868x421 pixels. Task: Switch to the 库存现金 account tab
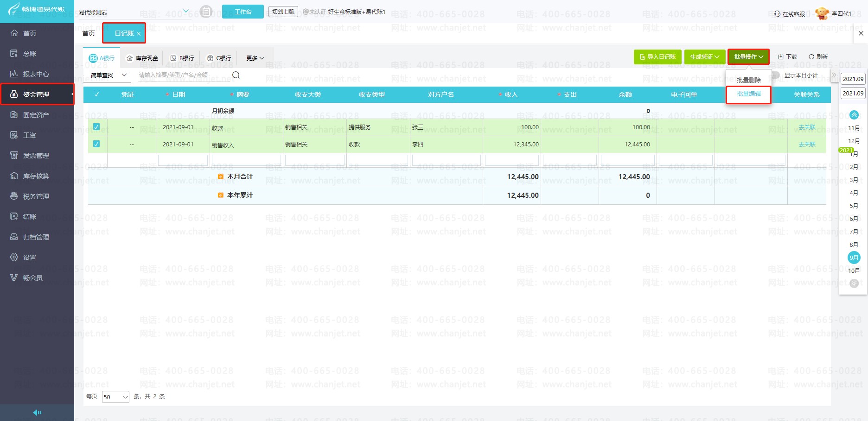click(143, 58)
